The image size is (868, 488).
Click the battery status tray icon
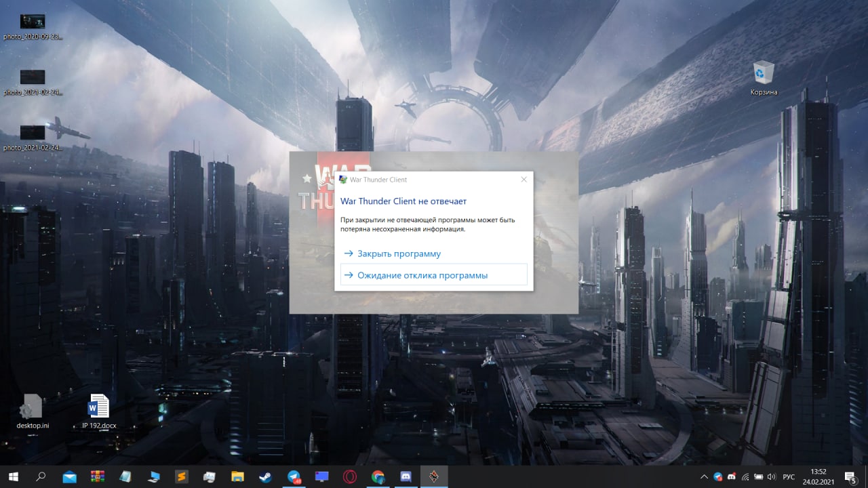tap(758, 476)
